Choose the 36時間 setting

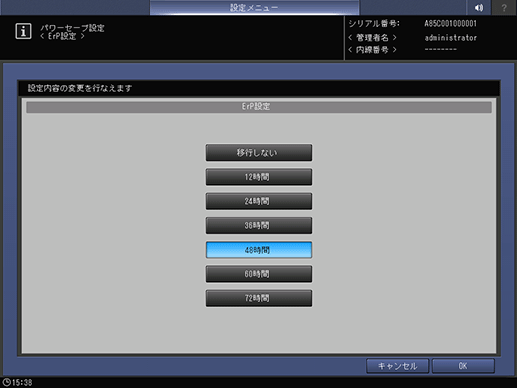click(259, 226)
